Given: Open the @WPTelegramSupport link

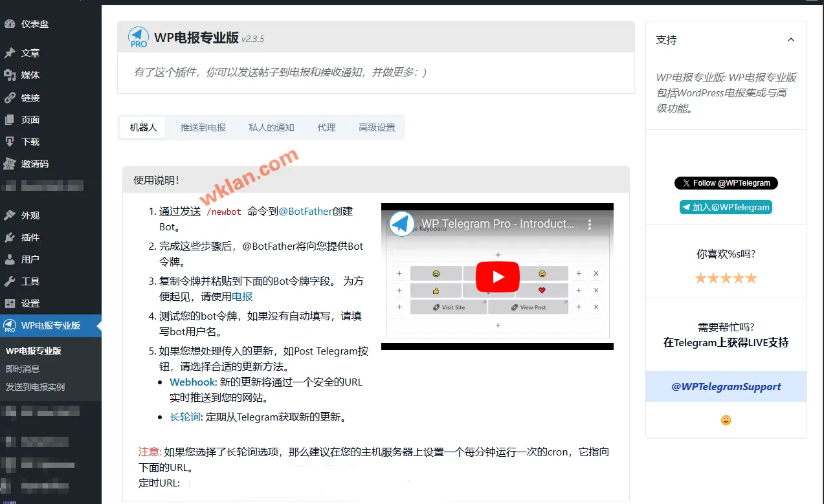Looking at the screenshot, I should (x=726, y=387).
